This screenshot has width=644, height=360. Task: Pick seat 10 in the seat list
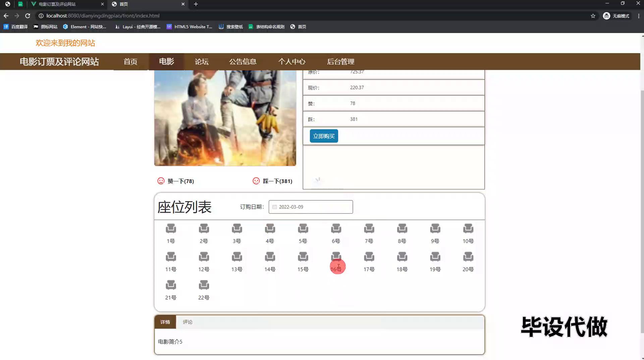[468, 229]
